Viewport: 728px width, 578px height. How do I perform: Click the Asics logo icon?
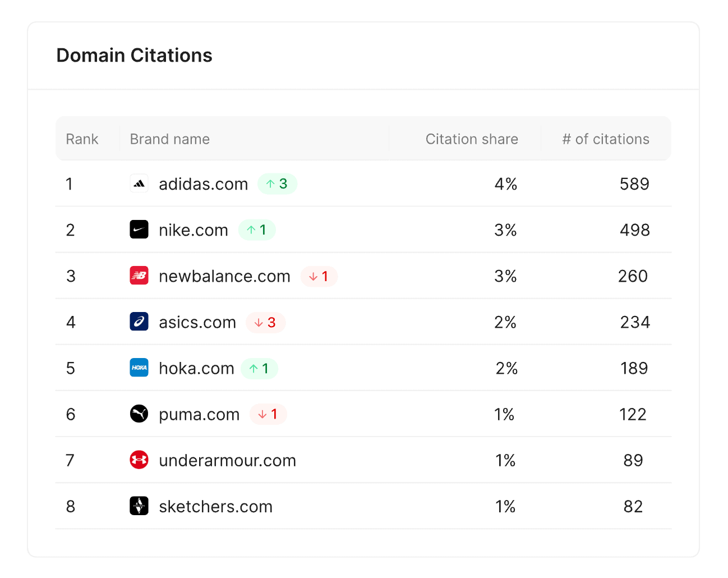[139, 322]
